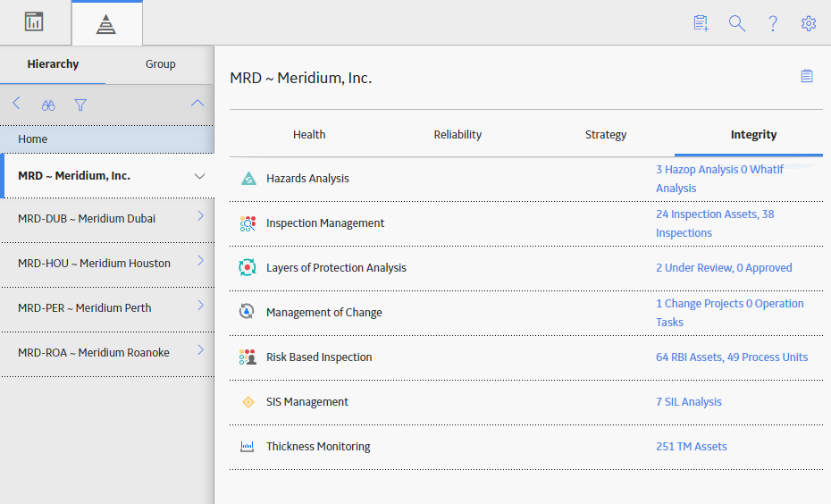Click the Hazards Analysis triangle icon
Viewport: 831px width, 504px height.
[248, 179]
